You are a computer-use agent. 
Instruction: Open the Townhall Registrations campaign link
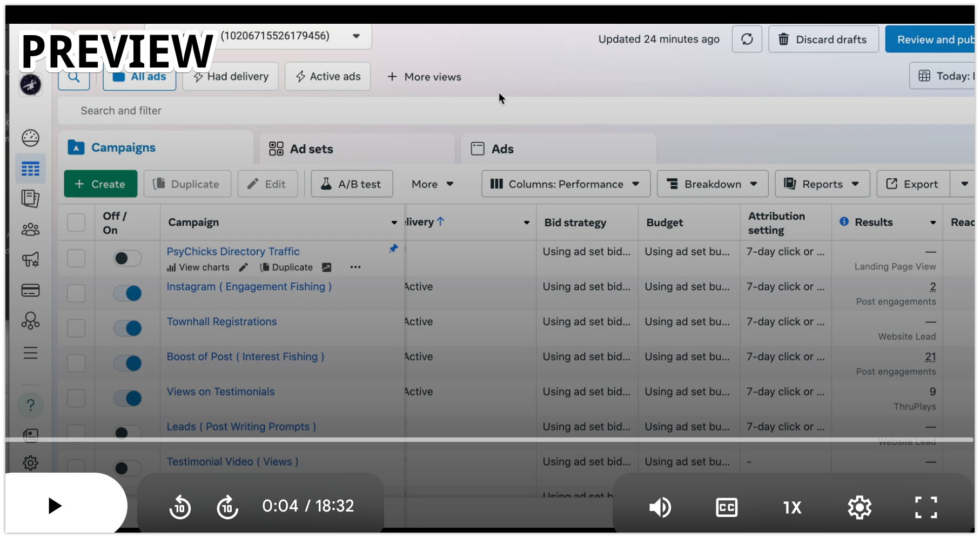coord(221,322)
